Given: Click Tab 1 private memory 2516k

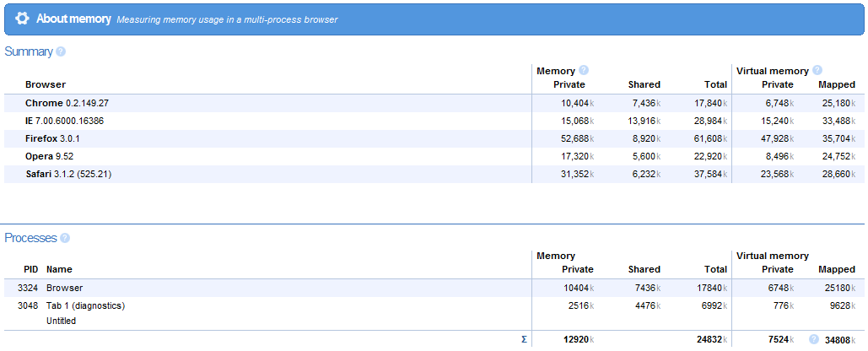Looking at the screenshot, I should (580, 305).
